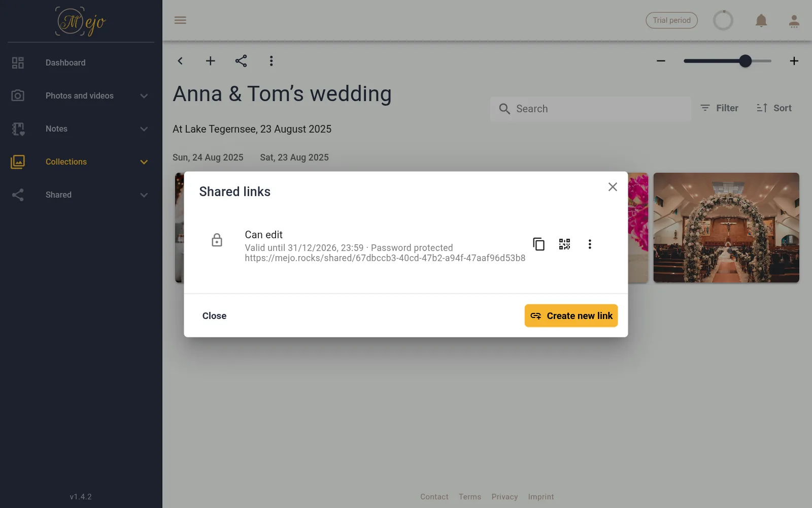Click the Trial period badge
The height and width of the screenshot is (508, 812).
coord(671,20)
